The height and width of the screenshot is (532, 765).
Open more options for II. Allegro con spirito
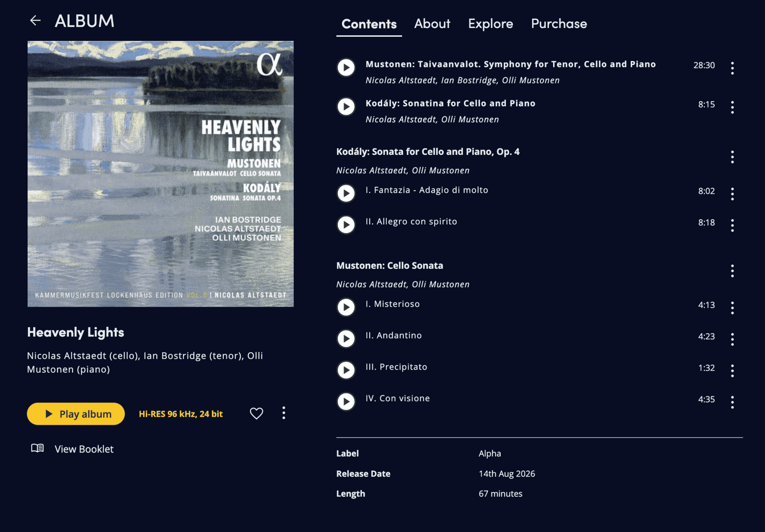(x=732, y=225)
